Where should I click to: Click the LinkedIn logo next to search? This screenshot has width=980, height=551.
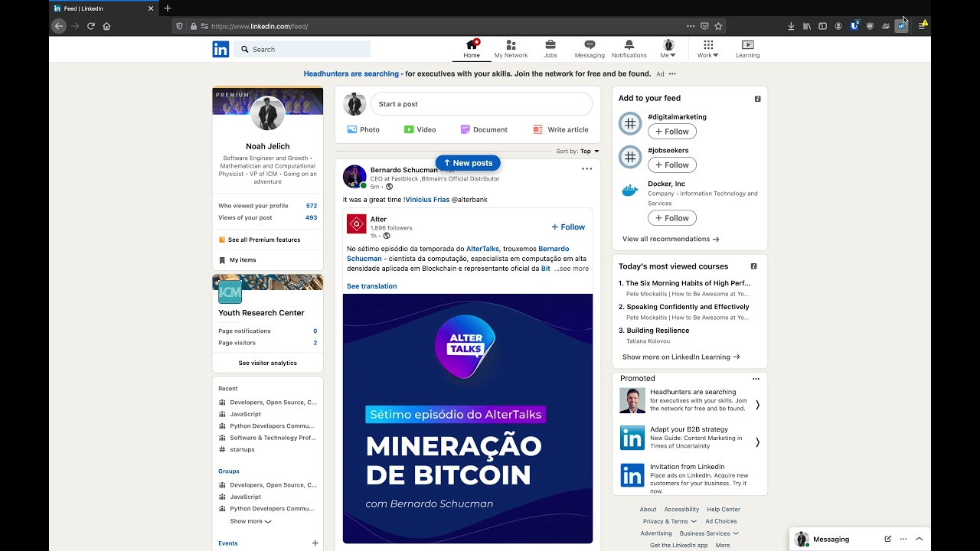220,48
